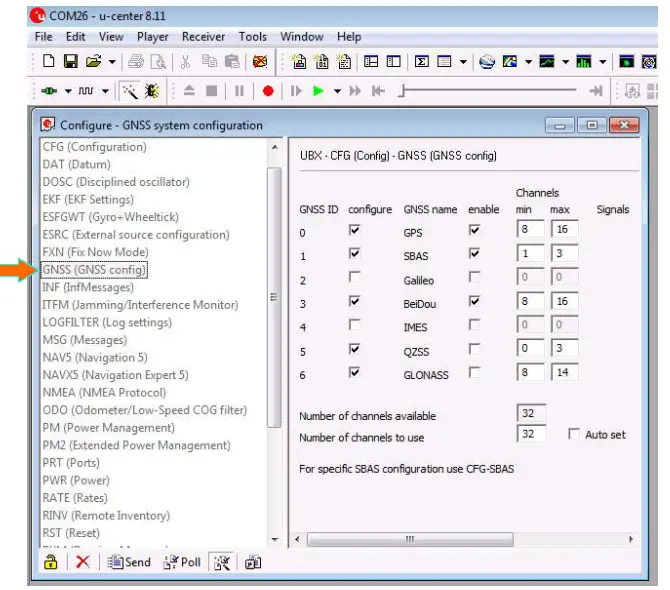Open the connection port dropdown arrow
This screenshot has height=590, width=670.
tap(68, 91)
